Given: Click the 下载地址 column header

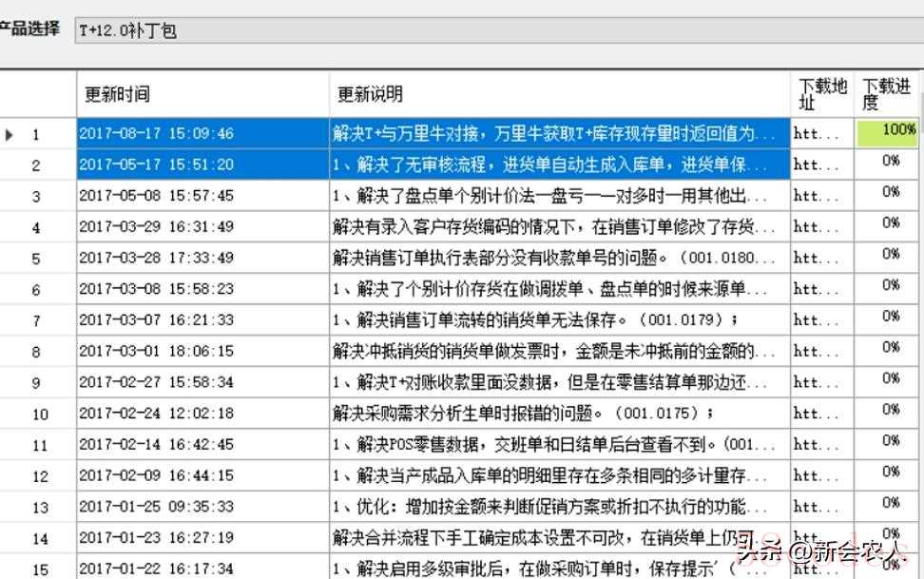Looking at the screenshot, I should [822, 94].
